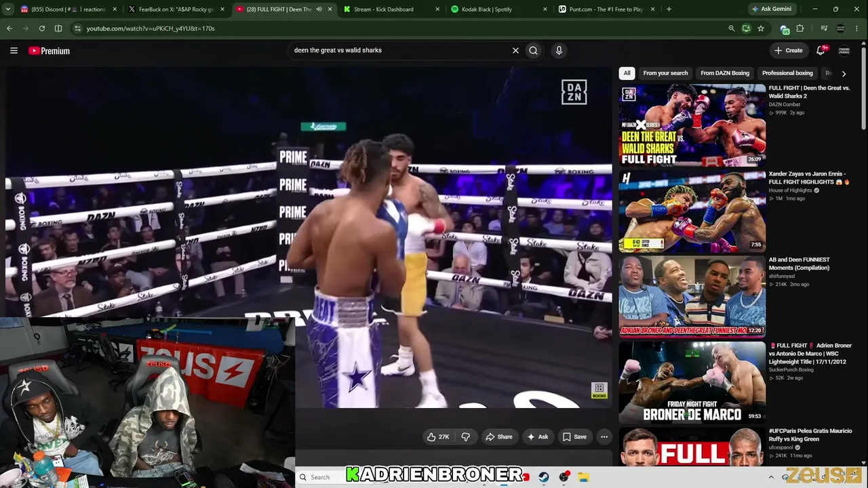Select the From DAZN Boxing chip
Image resolution: width=868 pixels, height=488 pixels.
tap(725, 73)
